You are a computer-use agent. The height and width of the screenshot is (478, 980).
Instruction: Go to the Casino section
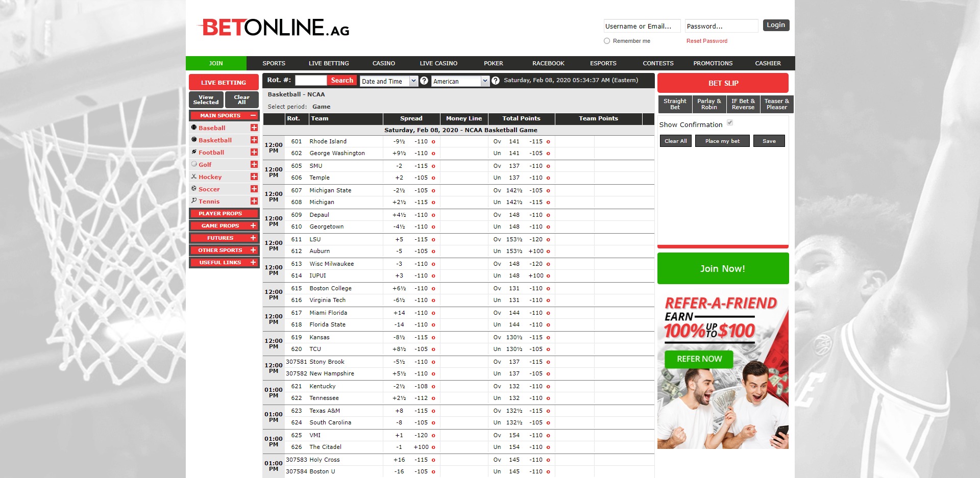pyautogui.click(x=384, y=63)
